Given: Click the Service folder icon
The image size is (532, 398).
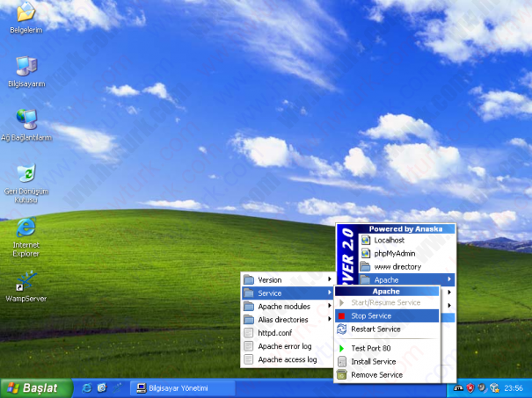Looking at the screenshot, I should pyautogui.click(x=249, y=293).
